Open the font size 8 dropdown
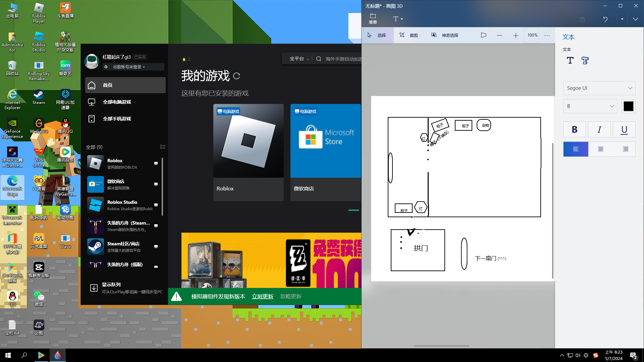The image size is (644, 362). pos(590,106)
